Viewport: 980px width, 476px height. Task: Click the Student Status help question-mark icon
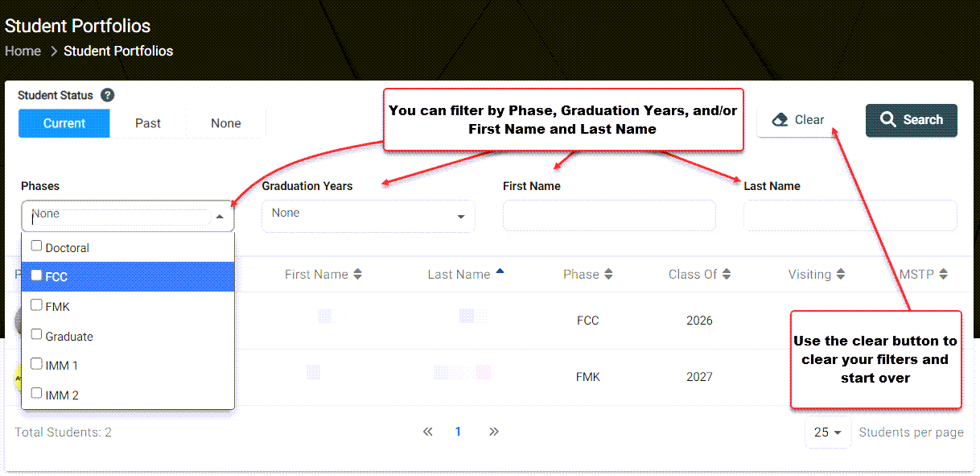(x=108, y=95)
